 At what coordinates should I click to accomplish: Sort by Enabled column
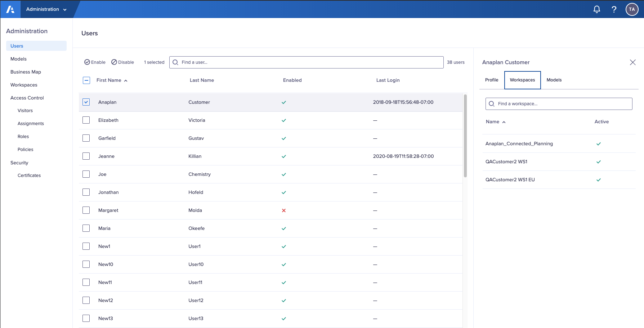point(292,80)
